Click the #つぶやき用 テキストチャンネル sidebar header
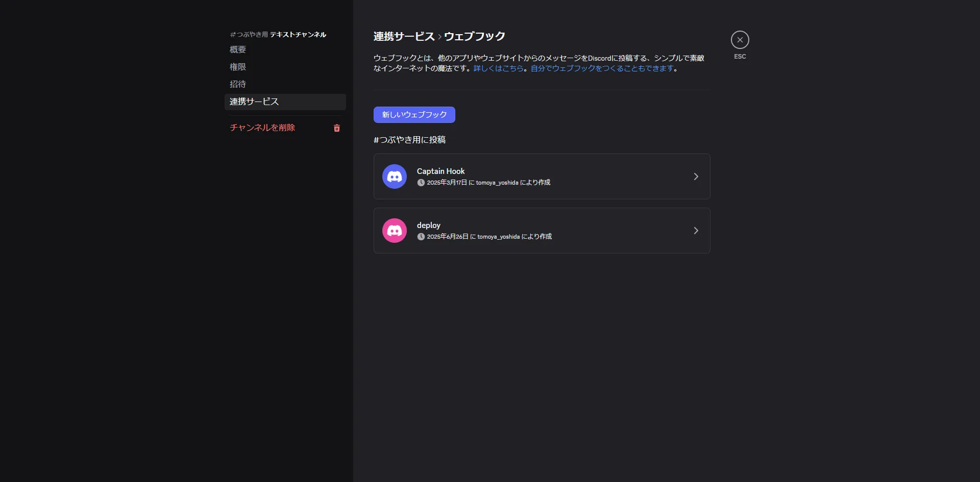 point(278,35)
